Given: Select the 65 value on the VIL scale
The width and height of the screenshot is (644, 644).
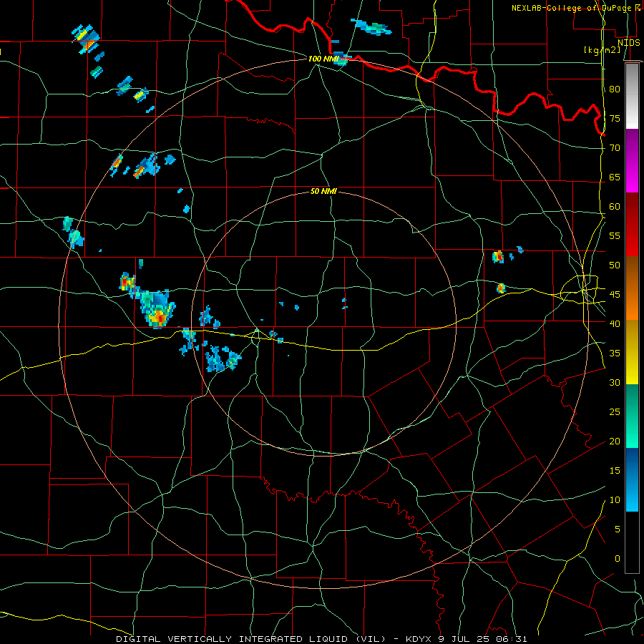Looking at the screenshot, I should [x=615, y=177].
